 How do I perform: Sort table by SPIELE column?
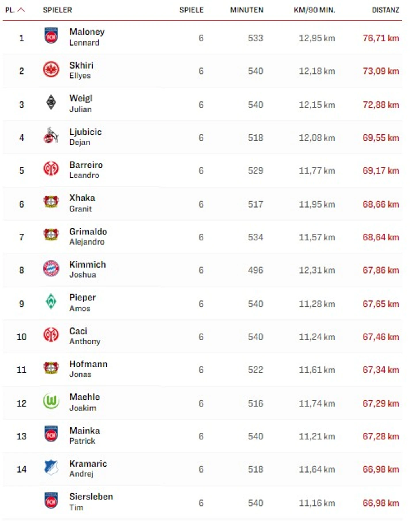tap(191, 10)
